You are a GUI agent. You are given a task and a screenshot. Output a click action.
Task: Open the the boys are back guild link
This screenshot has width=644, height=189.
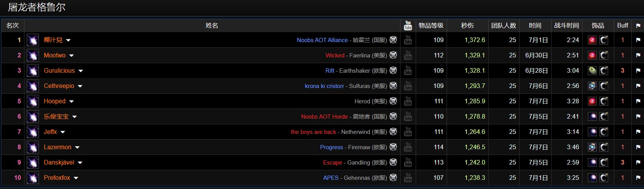[313, 132]
